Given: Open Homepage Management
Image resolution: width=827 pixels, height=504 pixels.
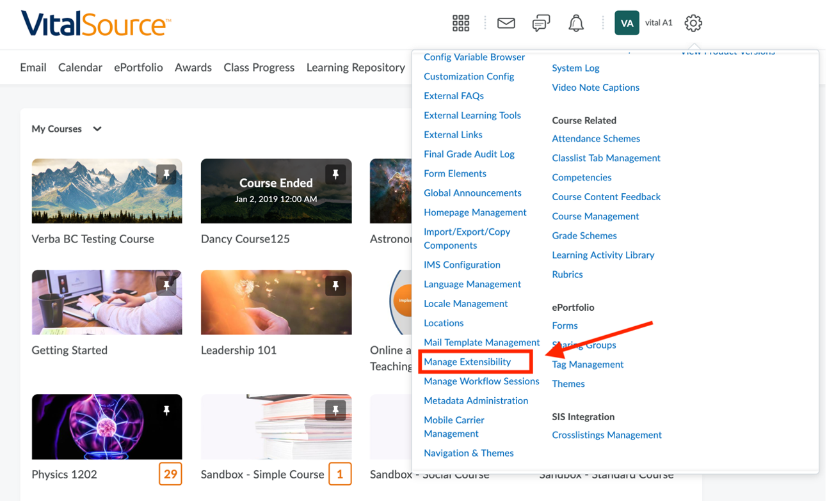Looking at the screenshot, I should [x=475, y=212].
